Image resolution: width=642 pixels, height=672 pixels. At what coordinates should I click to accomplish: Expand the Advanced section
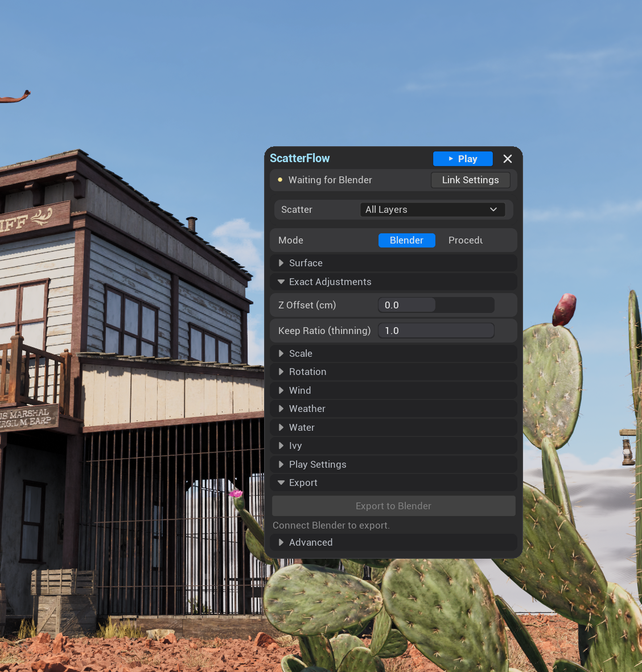point(393,543)
